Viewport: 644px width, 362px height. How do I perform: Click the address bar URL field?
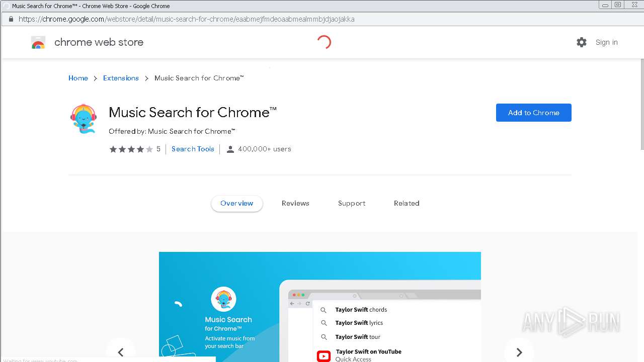[x=322, y=19]
